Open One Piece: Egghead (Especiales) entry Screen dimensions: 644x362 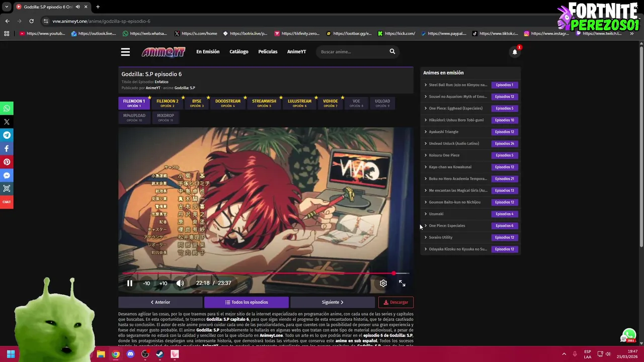pos(455,108)
